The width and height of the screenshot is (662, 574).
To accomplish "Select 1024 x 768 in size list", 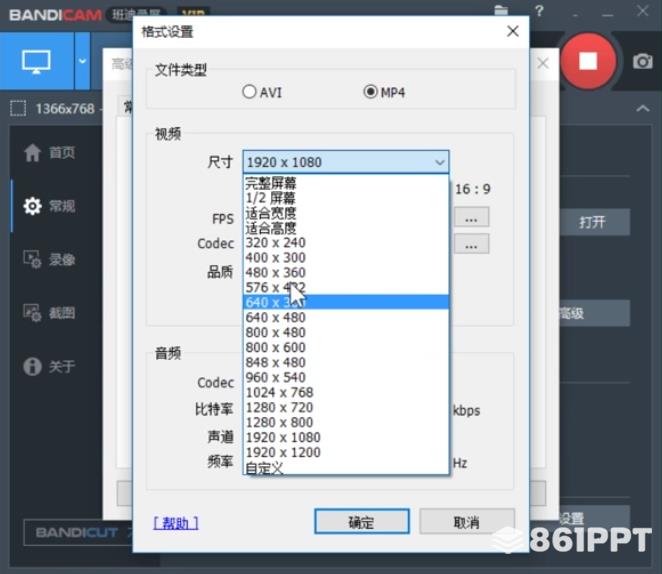I will click(x=346, y=393).
